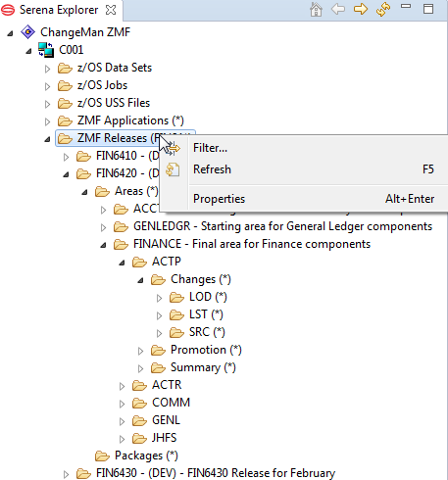Expand the z/OS USS Files node
Screen dimensions: 448x480
(x=47, y=104)
